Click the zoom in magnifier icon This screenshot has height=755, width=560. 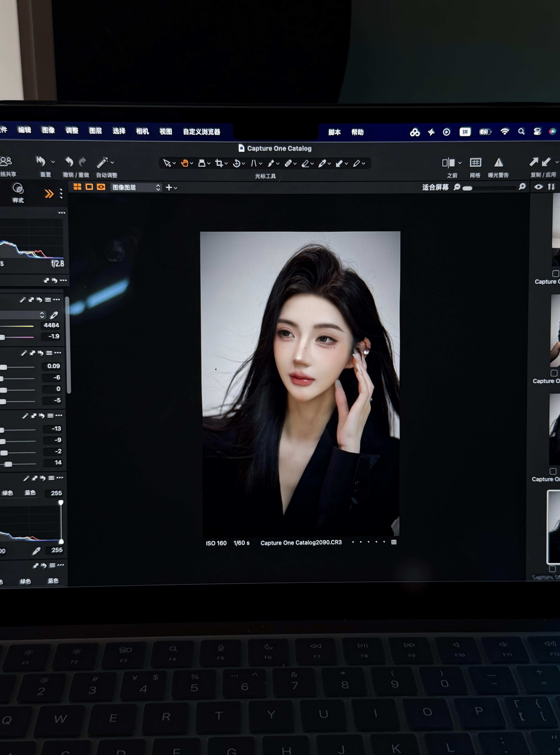click(x=522, y=187)
